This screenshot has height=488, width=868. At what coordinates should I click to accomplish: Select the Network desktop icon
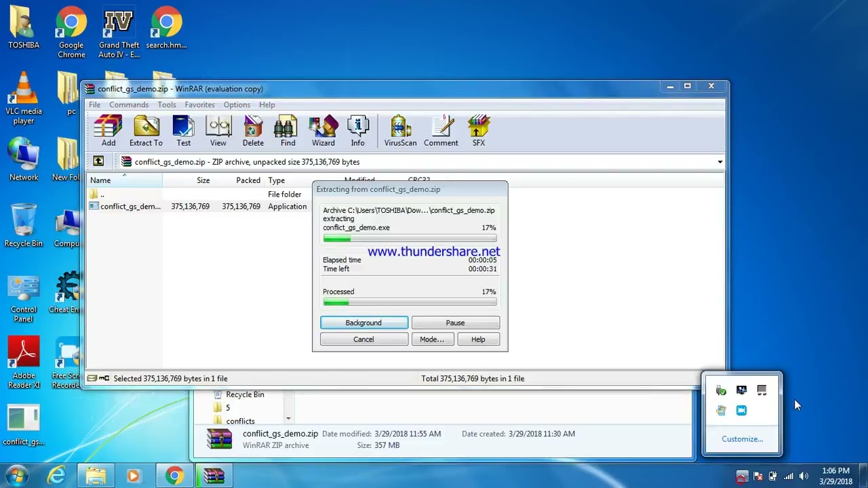click(24, 160)
